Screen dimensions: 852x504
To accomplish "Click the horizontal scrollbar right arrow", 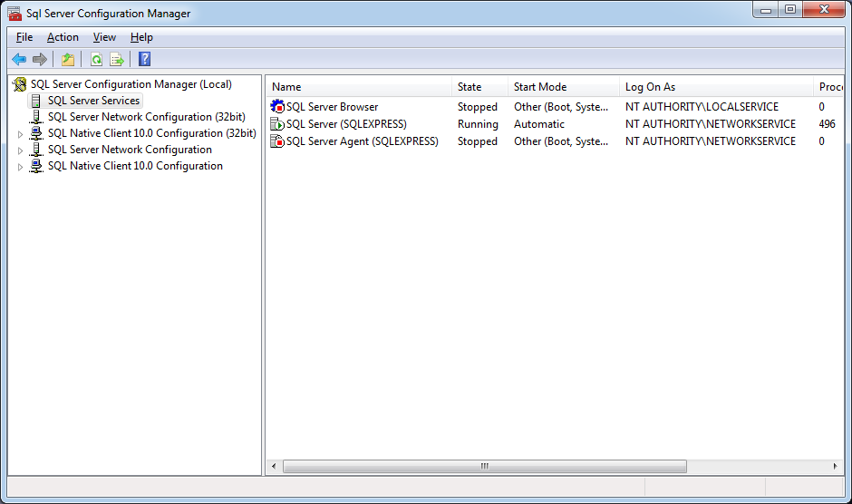I will 835,467.
